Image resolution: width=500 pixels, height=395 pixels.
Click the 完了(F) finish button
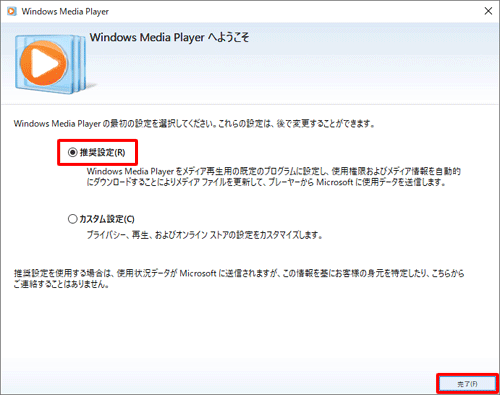467,384
